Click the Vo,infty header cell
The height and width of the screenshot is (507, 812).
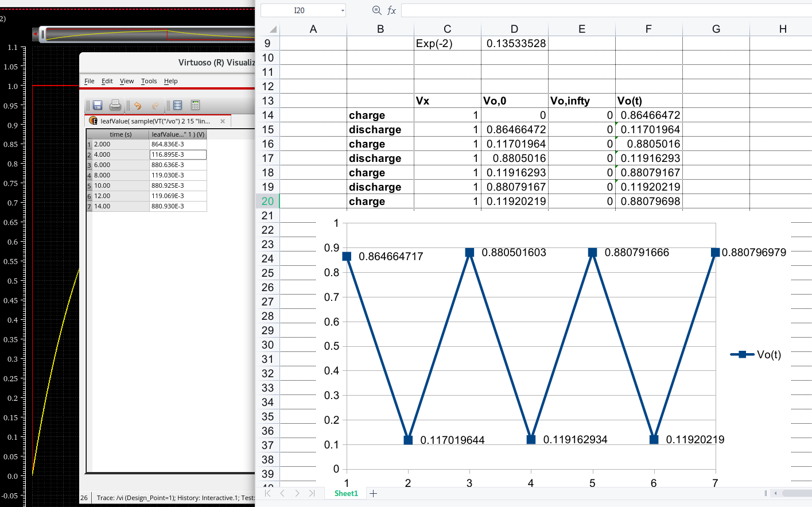[582, 100]
